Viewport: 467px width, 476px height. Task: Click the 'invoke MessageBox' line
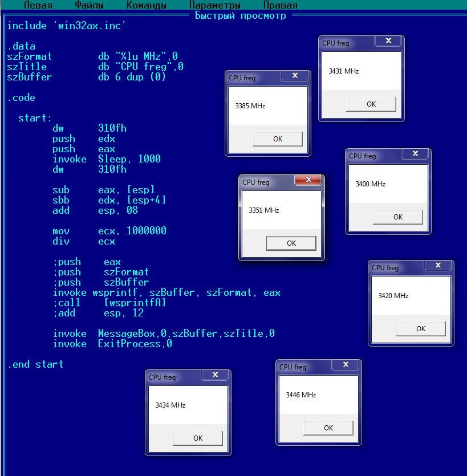coord(164,333)
